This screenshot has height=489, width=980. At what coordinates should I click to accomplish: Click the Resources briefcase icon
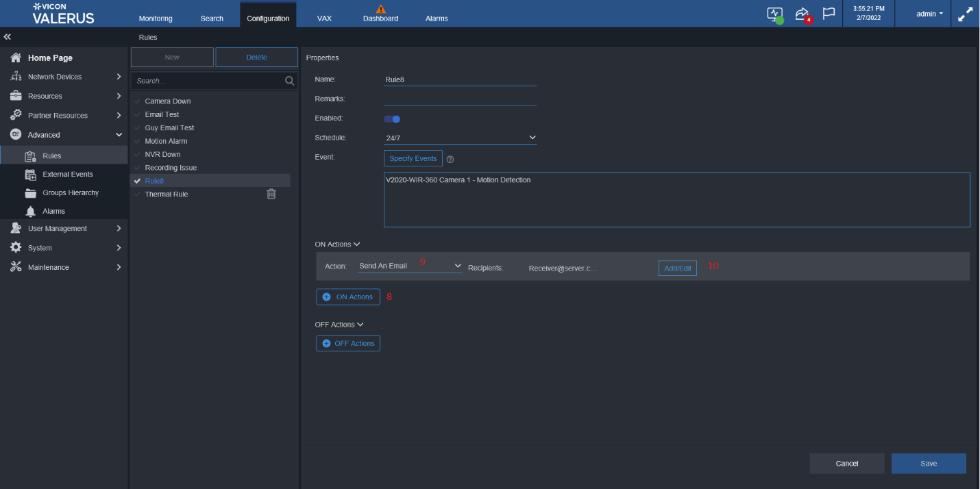coord(16,96)
